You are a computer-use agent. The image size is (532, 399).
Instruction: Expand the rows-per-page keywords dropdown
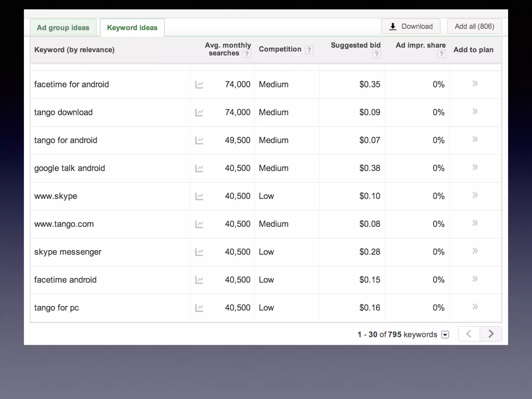(x=445, y=335)
